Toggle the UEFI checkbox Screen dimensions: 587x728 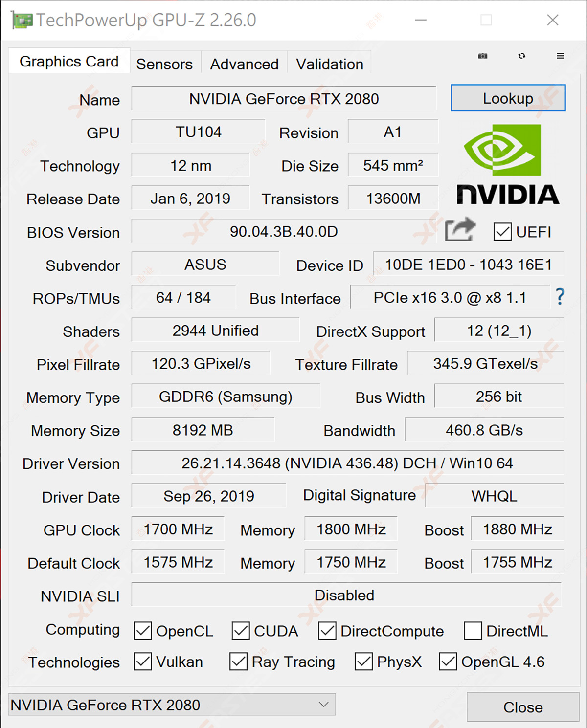502,232
